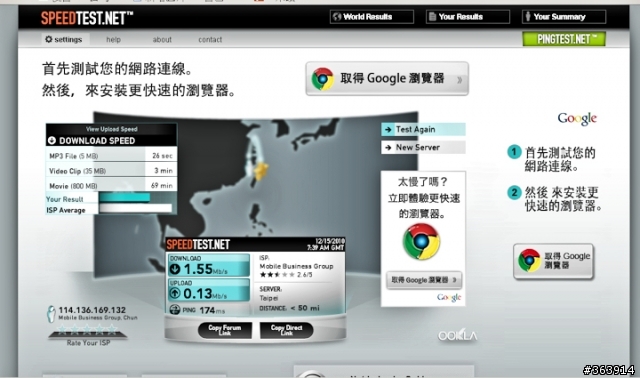The width and height of the screenshot is (640, 378).
Task: Click the Taipei server name
Action: coord(269,298)
